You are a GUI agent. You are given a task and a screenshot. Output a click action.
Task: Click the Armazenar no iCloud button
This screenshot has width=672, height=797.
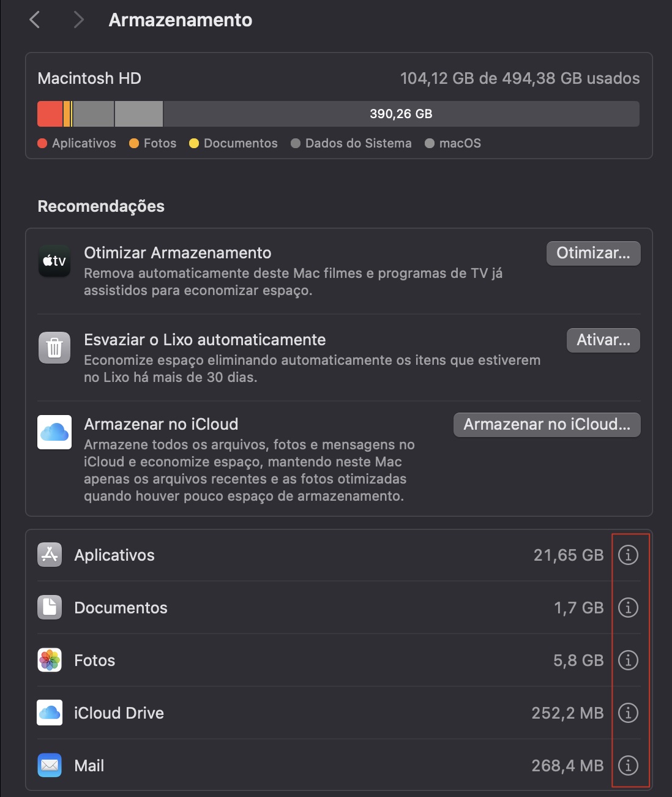[x=546, y=424]
